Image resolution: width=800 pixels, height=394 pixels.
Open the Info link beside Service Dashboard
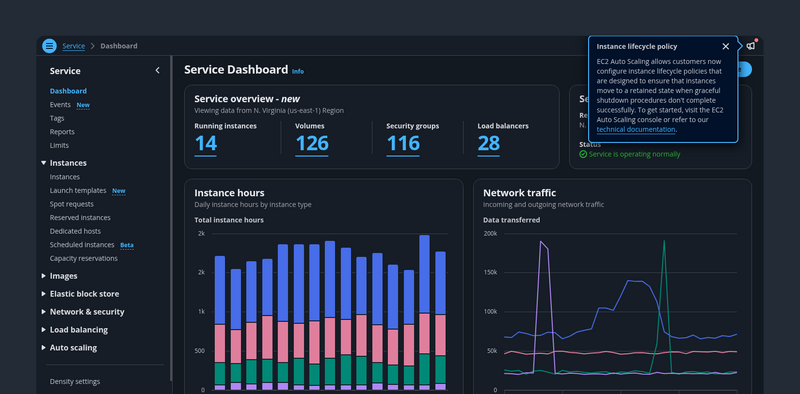298,71
